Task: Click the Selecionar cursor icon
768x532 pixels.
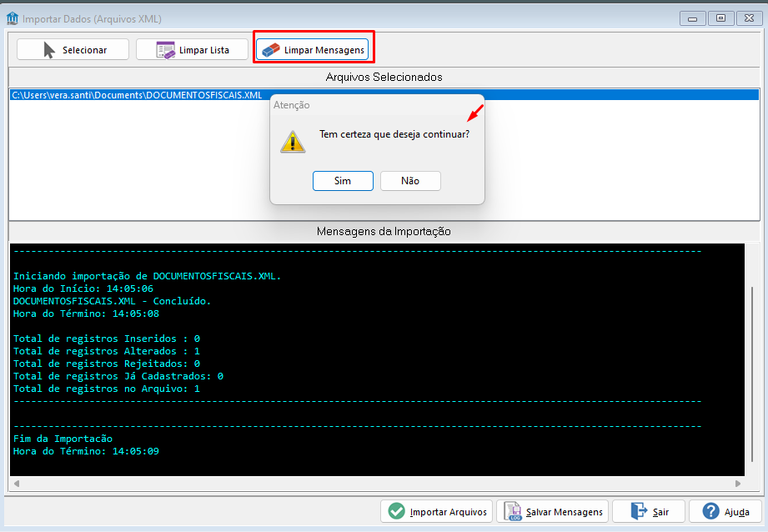Action: 49,50
